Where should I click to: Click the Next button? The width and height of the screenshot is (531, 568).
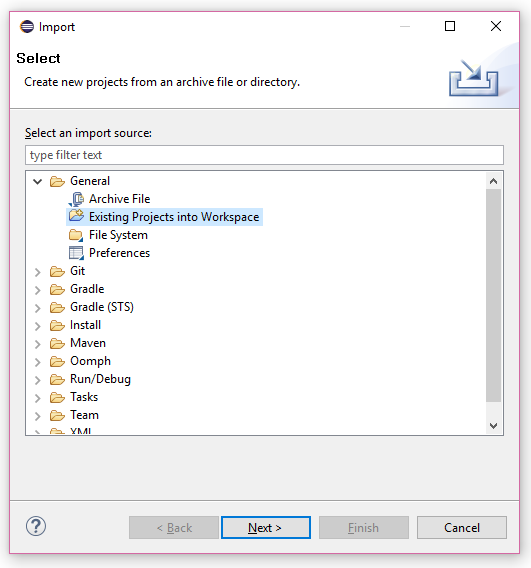(x=266, y=527)
